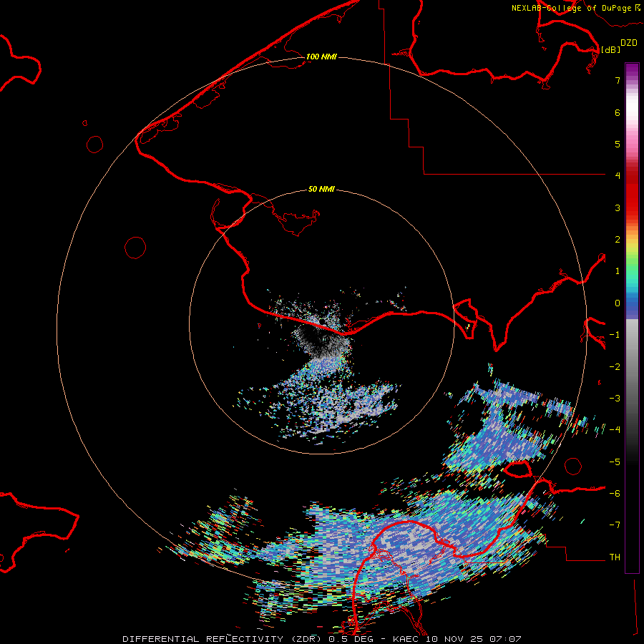644x644 pixels.
Task: Click the -4 value on color scale
Action: [615, 429]
